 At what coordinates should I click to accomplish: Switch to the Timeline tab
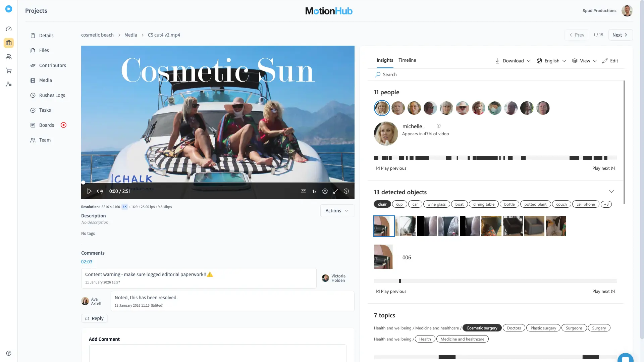(x=407, y=60)
